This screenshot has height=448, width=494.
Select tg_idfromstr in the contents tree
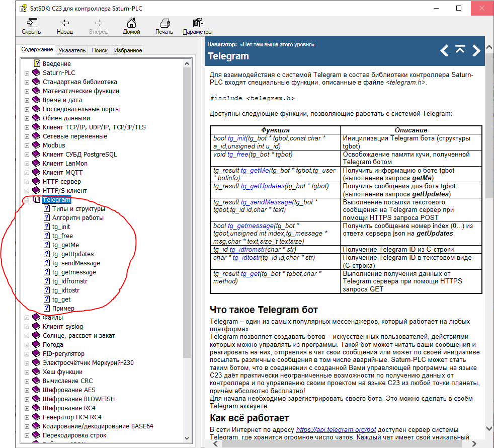tap(70, 281)
